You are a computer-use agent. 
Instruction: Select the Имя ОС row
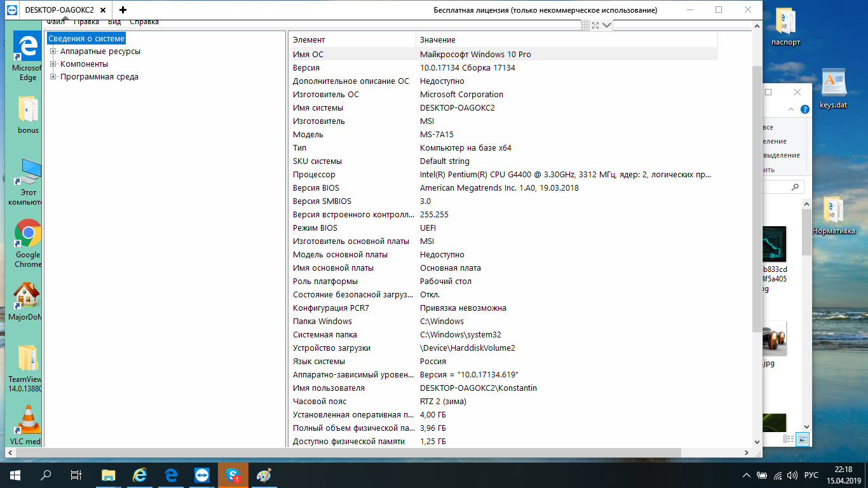[505, 55]
